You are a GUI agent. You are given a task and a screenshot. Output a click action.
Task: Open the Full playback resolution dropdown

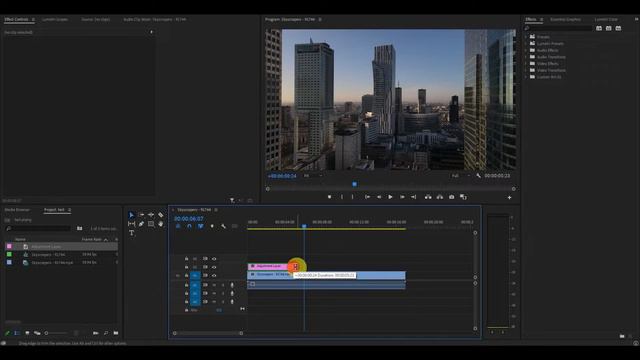461,176
